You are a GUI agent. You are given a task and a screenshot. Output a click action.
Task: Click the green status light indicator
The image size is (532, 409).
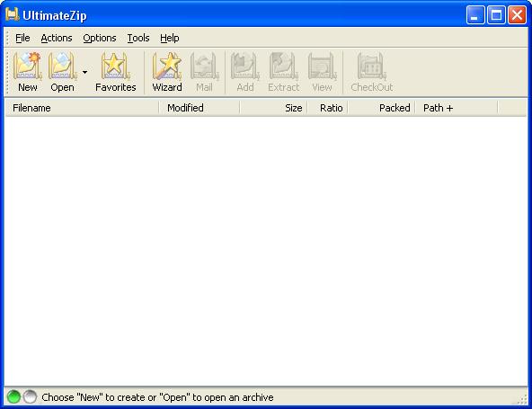pos(13,396)
